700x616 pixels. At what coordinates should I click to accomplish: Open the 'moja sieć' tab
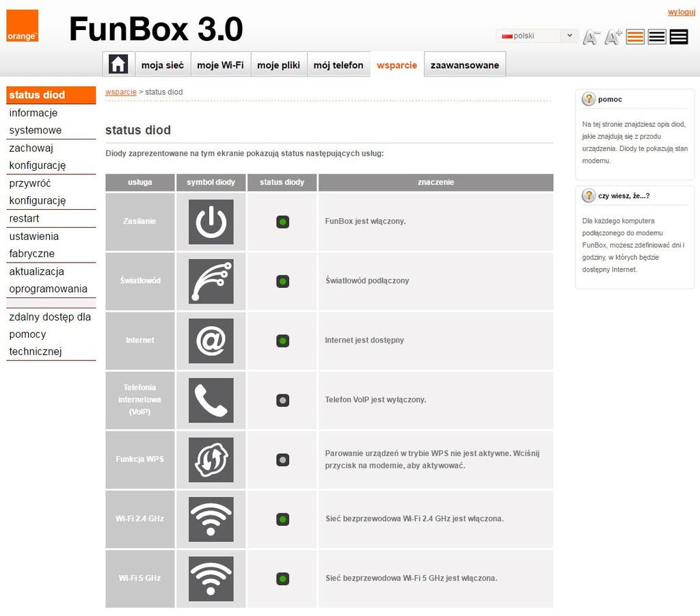pos(163,65)
